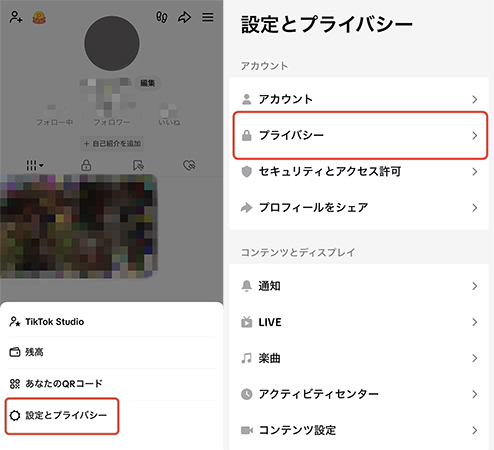The width and height of the screenshot is (494, 450).
Task: Switch to the private videos lock tab
Action: [x=86, y=165]
